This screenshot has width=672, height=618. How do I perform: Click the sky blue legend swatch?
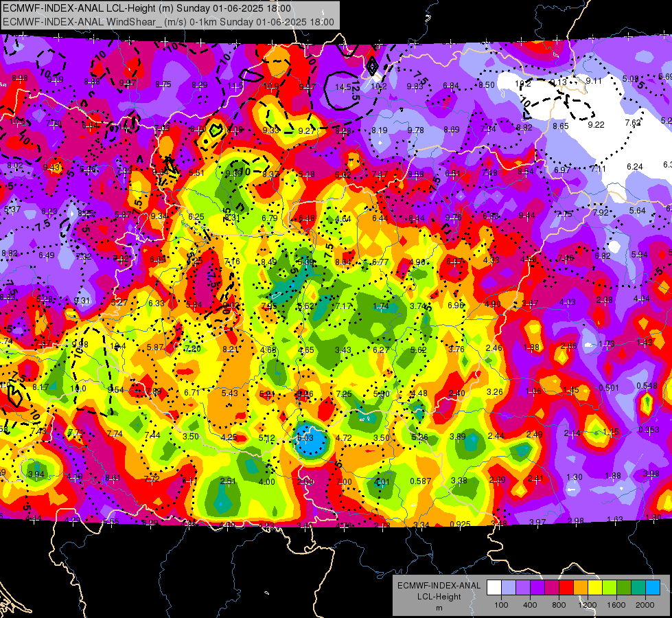coord(653,588)
